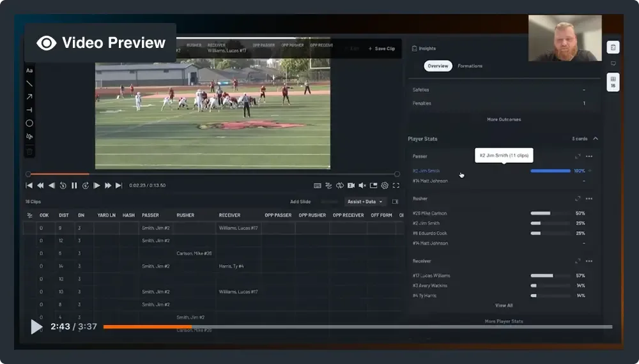Select the Harris, Ty #4 receiver cell

click(233, 266)
